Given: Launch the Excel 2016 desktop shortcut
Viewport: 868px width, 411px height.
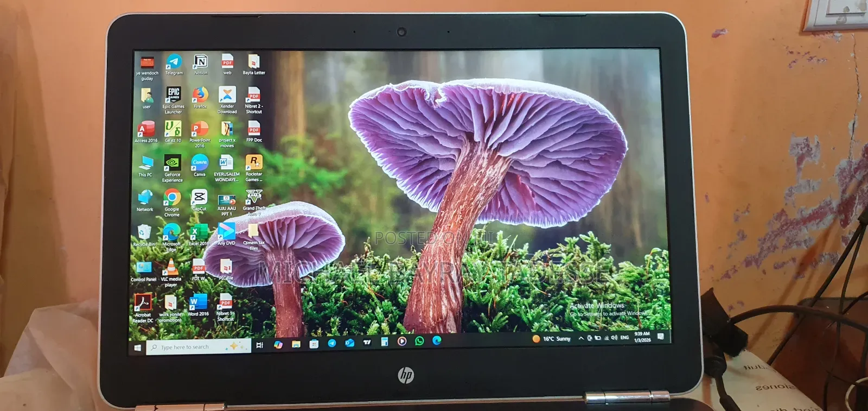Looking at the screenshot, I should pyautogui.click(x=199, y=235).
